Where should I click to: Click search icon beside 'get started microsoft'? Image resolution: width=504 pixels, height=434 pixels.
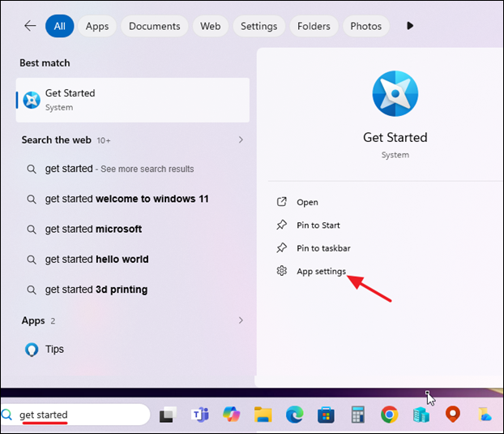(x=32, y=230)
